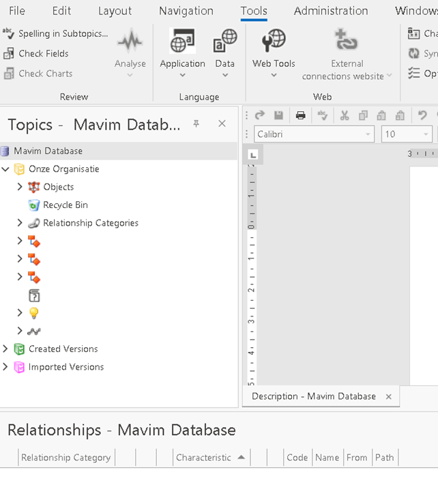
Task: Select the Created Versions icon
Action: [19, 349]
